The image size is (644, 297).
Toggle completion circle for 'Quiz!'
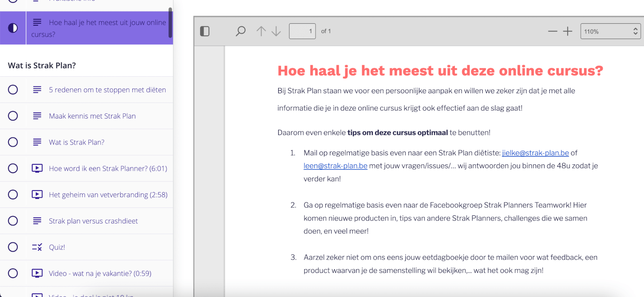[13, 247]
